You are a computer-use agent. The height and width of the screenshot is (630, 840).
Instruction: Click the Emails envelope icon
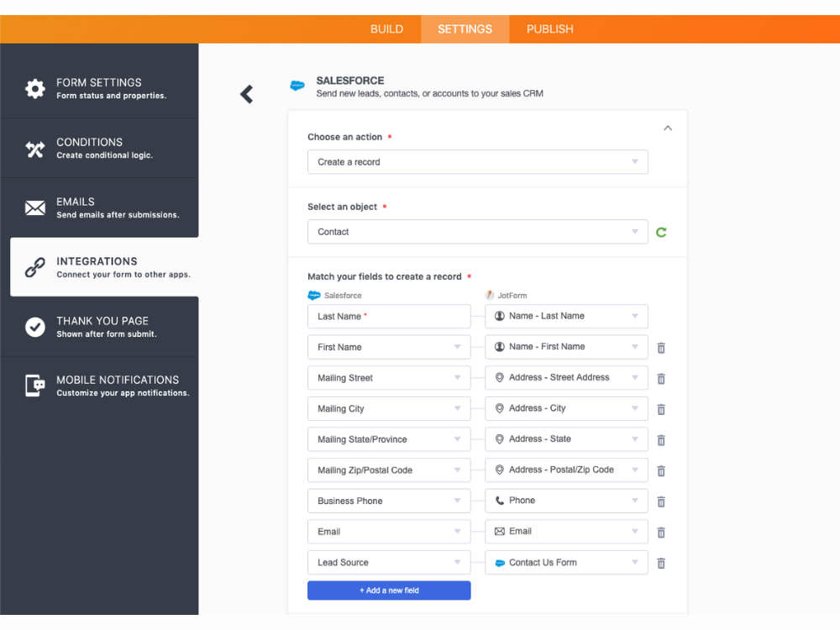(35, 207)
